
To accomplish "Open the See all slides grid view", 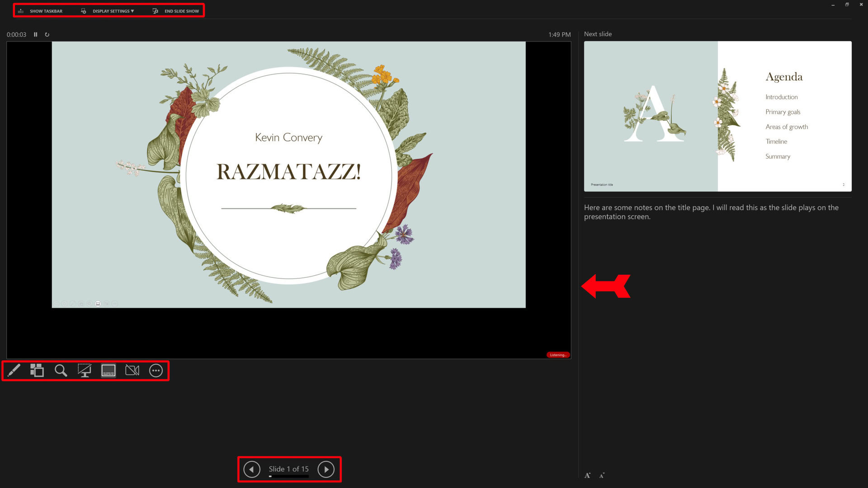I will [37, 371].
